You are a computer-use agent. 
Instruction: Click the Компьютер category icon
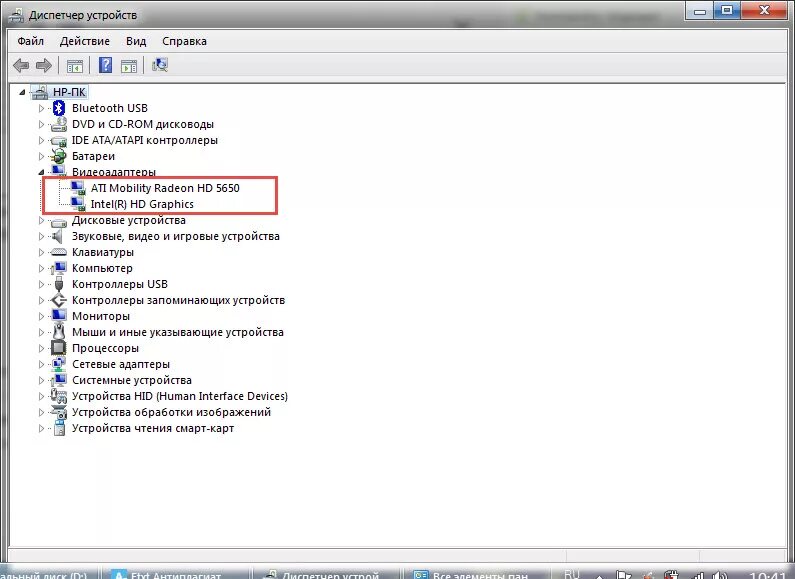[59, 268]
